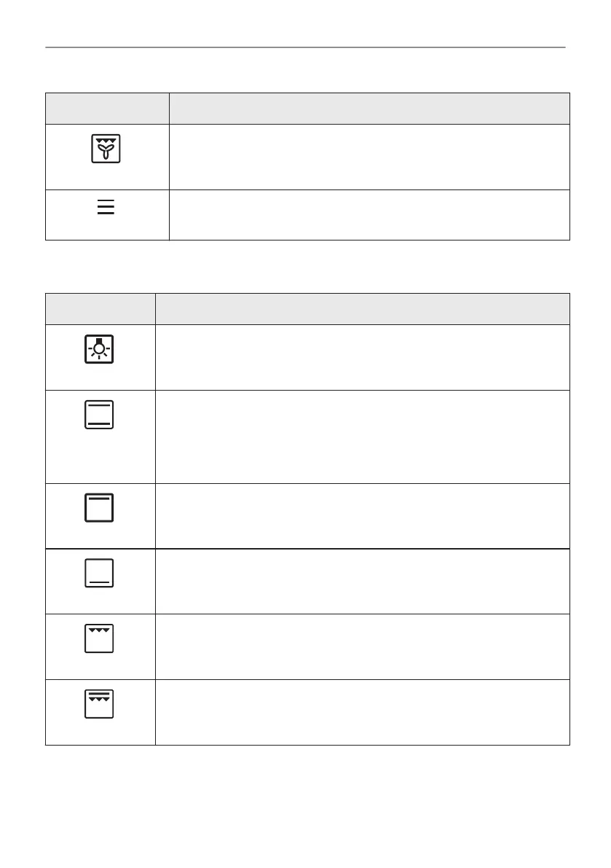
Task: Click the lower table's gray wide header cell
Action: pos(362,309)
